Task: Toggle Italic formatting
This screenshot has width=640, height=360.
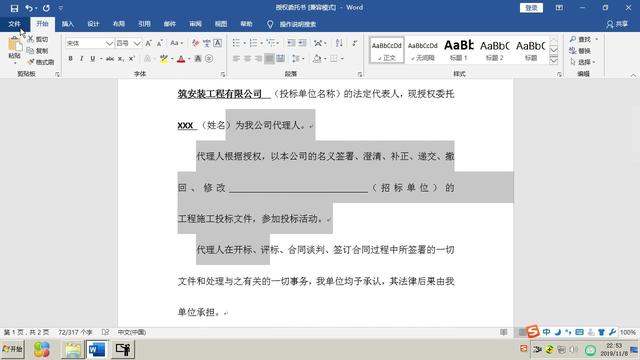Action: [82, 59]
